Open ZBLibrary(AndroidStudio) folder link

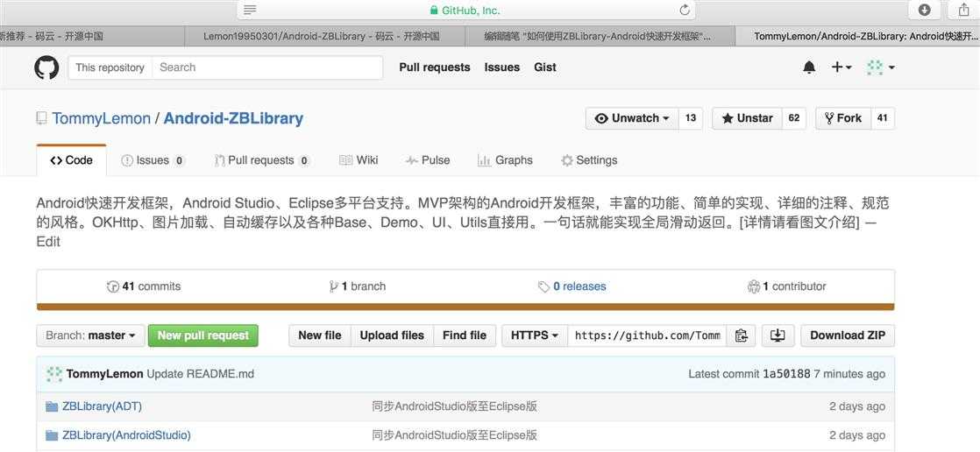[x=126, y=435]
